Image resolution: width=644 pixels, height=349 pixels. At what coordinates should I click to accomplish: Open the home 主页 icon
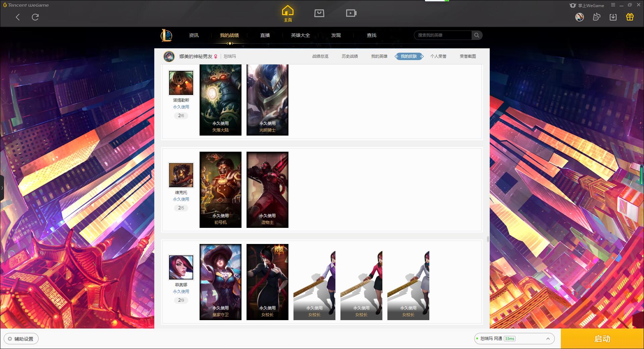click(x=287, y=14)
